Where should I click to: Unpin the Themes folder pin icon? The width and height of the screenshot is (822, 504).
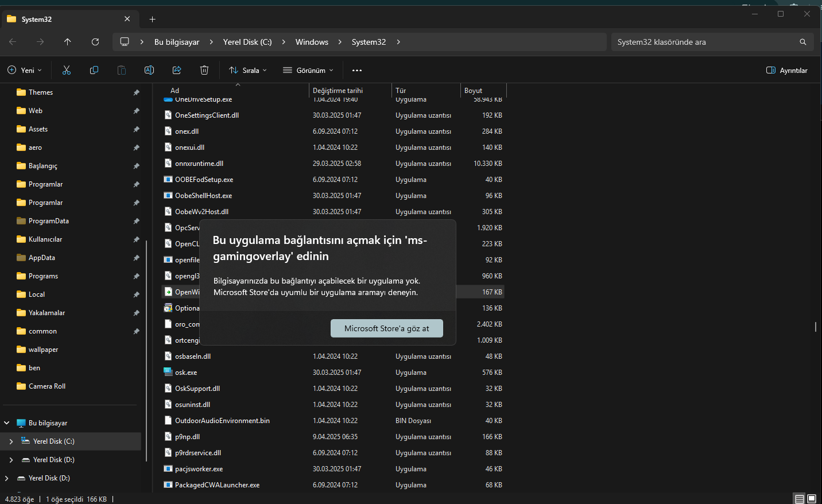click(136, 92)
